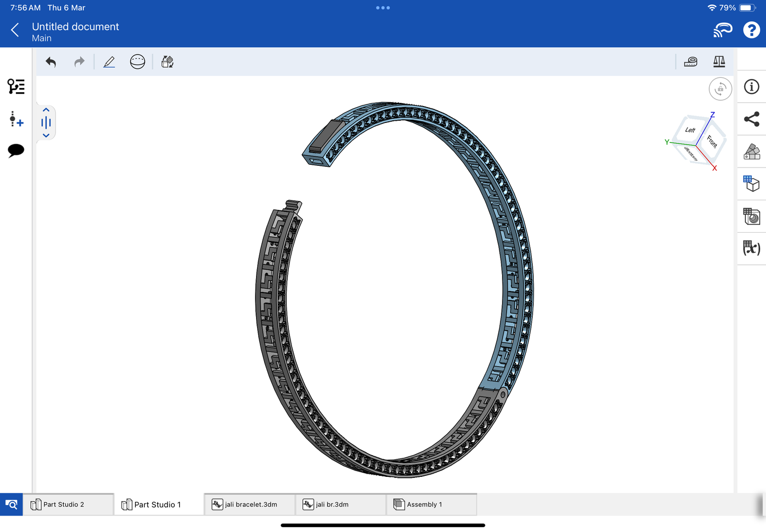Open the tab search manager
Viewport: 766px width, 532px height.
(x=11, y=504)
